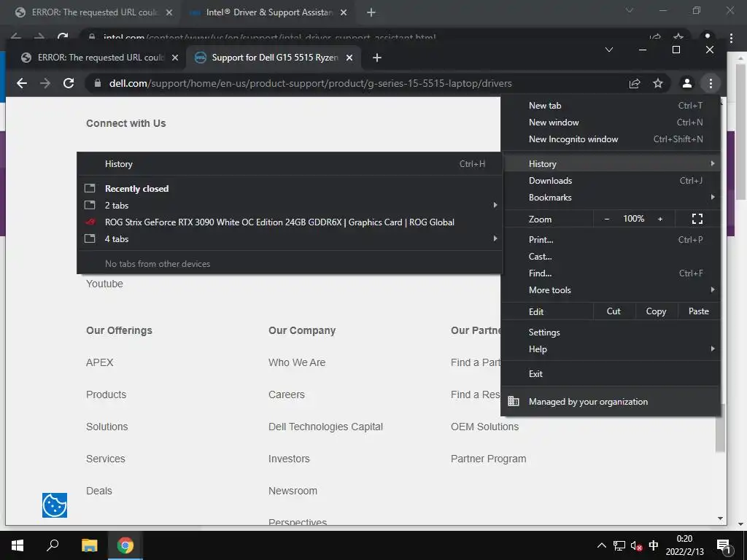The height and width of the screenshot is (560, 747).
Task: Expand recently closed 2 tabs entry
Action: pos(290,205)
